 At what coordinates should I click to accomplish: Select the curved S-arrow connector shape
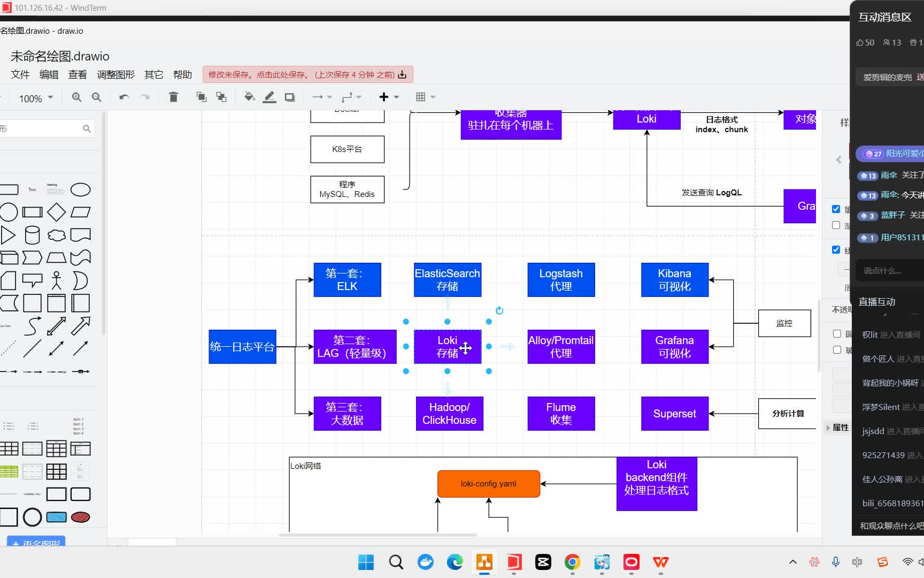tap(32, 325)
